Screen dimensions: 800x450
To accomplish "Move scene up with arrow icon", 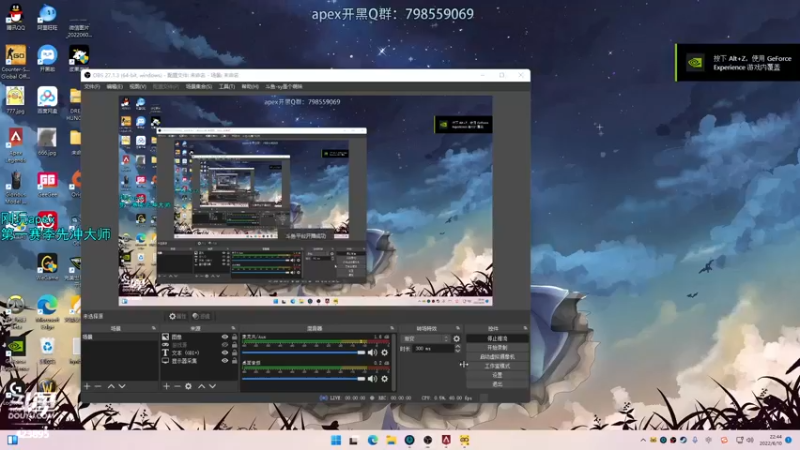I will click(x=111, y=386).
